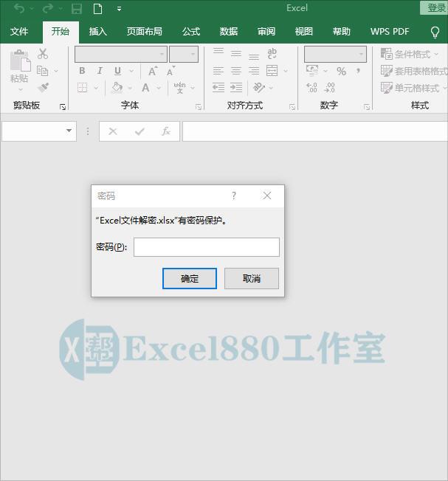Open the Font Color dropdown arrow
The height and width of the screenshot is (481, 448).
point(159,88)
